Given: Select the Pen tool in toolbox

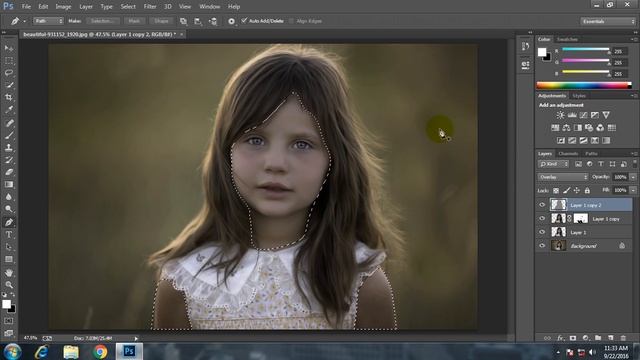Looking at the screenshot, I should coord(9,222).
